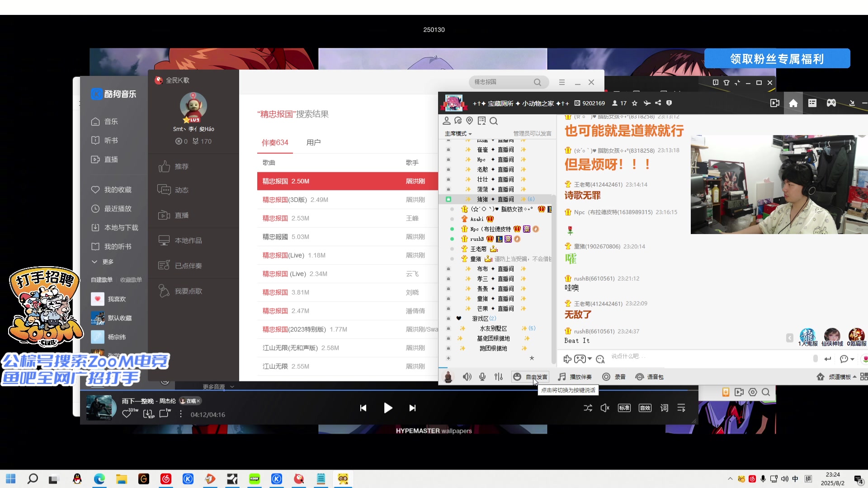Expand the 更多 section in Kugou sidebar
The image size is (868, 488).
click(x=103, y=262)
